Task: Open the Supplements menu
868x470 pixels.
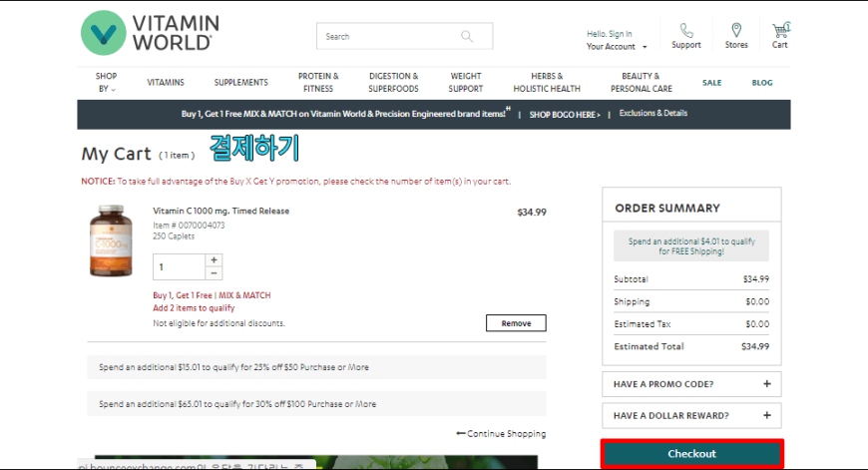Action: [240, 83]
